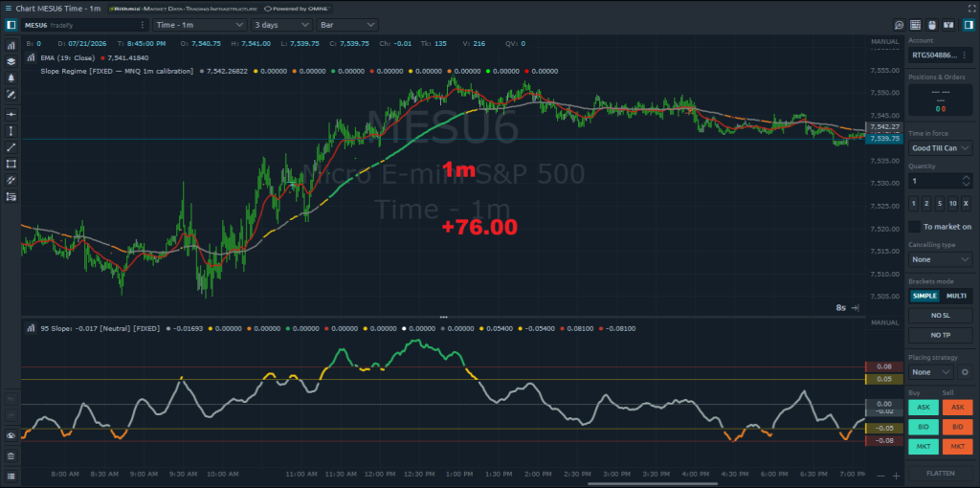Open the indicators icon in left toolbar
Viewport: 980px width, 488px height.
[x=11, y=46]
